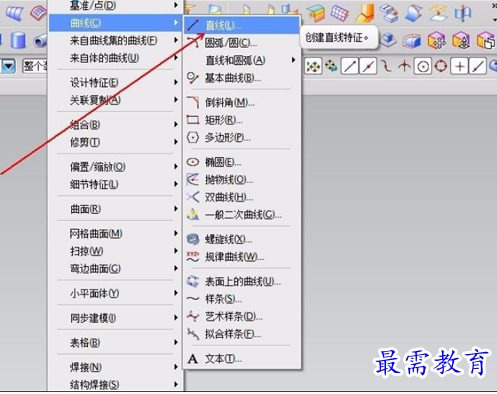
Task: Toggle the Enable Snap Point button
Action: (313, 66)
